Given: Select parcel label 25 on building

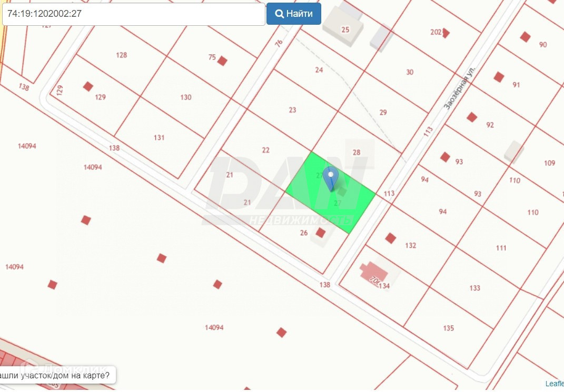Looking at the screenshot, I should [x=345, y=29].
